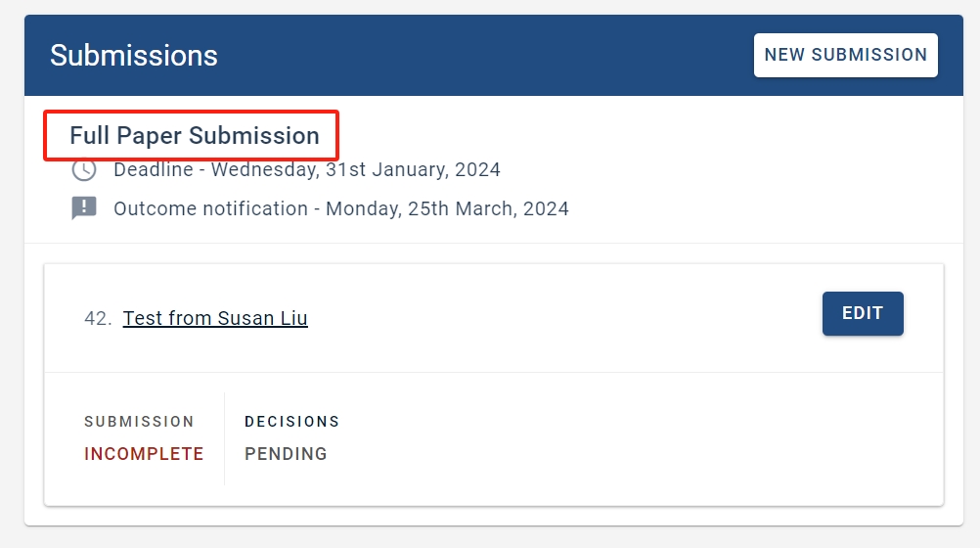Click the SUBMISSION column label

coord(139,422)
